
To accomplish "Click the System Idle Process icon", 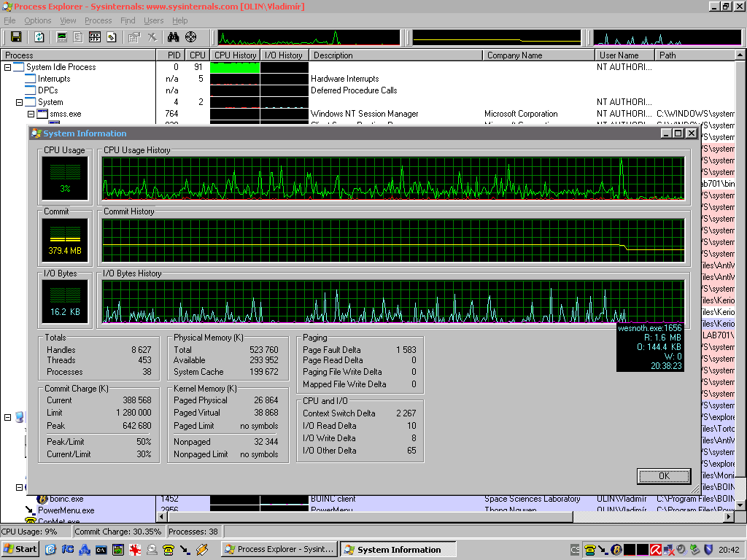I will pyautogui.click(x=18, y=67).
